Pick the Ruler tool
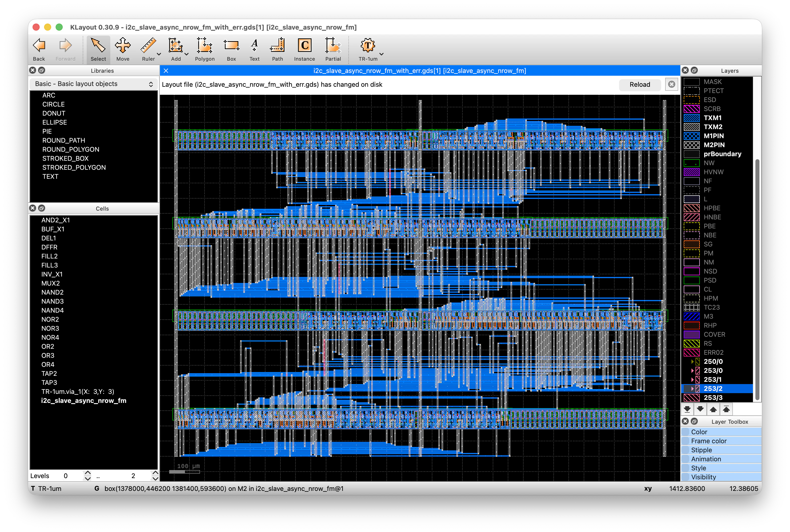The width and height of the screenshot is (790, 532). (148, 49)
